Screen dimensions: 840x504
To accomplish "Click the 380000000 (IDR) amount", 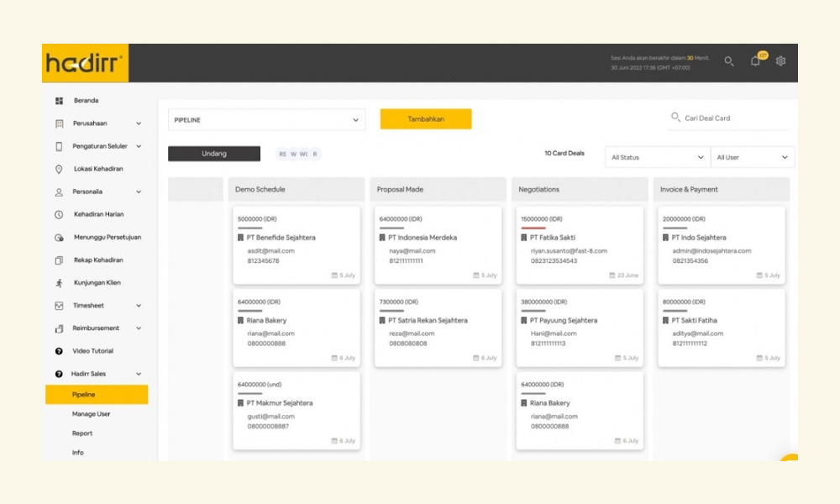I will (543, 302).
